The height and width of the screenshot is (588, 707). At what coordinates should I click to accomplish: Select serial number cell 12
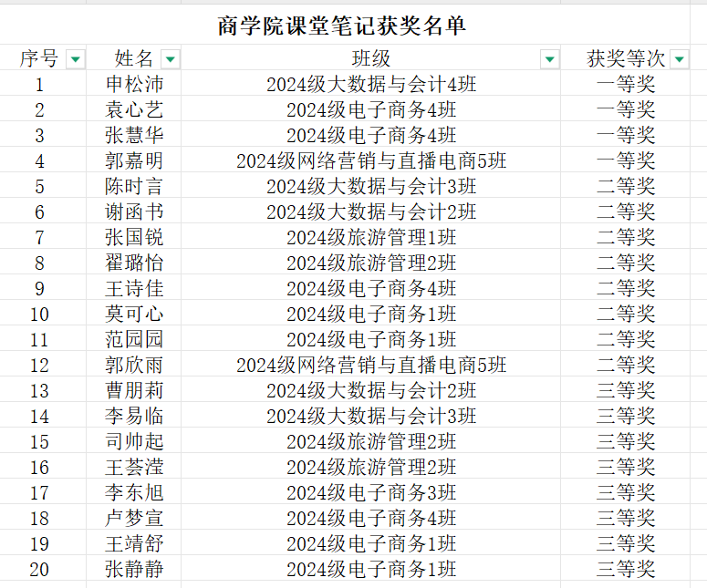(x=39, y=366)
